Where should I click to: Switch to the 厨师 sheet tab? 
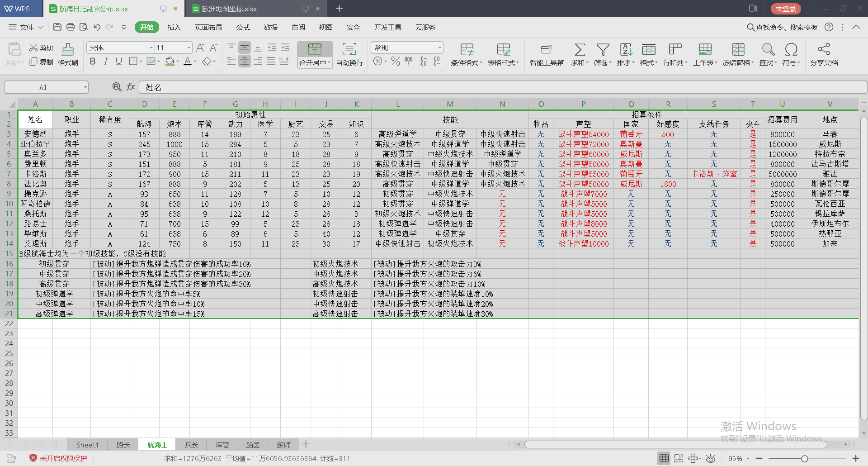[284, 445]
